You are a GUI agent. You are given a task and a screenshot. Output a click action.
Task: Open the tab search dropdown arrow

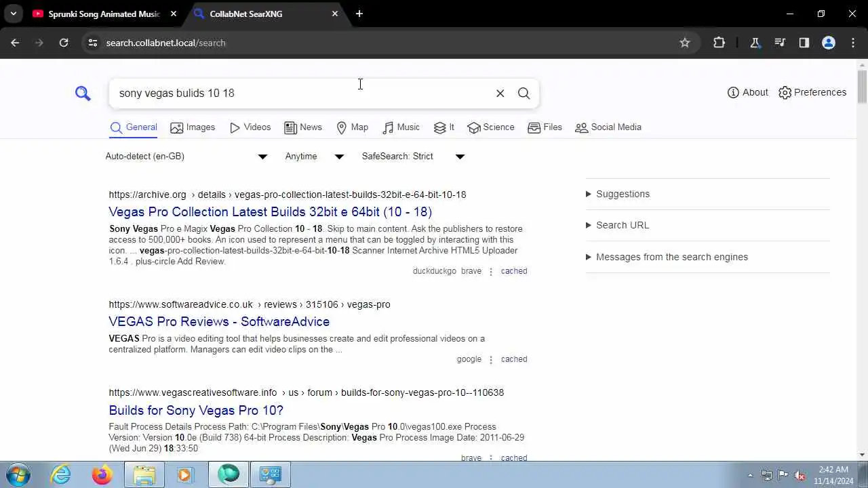[x=13, y=14]
